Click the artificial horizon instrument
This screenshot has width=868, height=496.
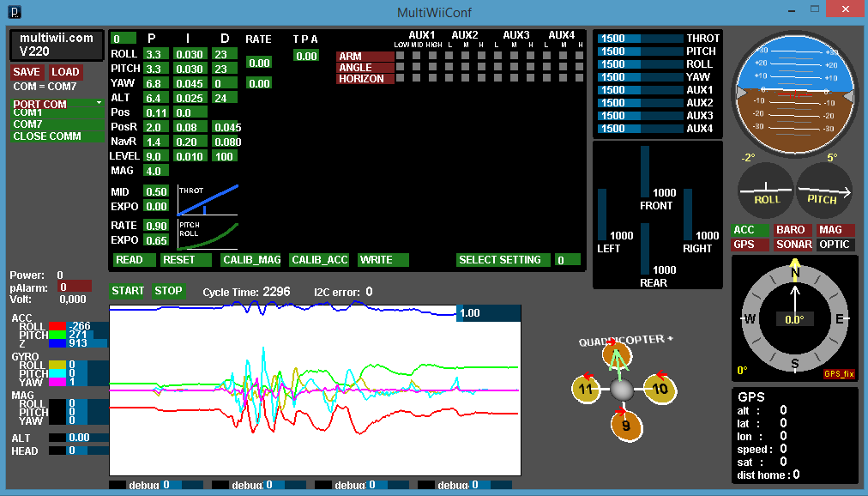click(794, 94)
